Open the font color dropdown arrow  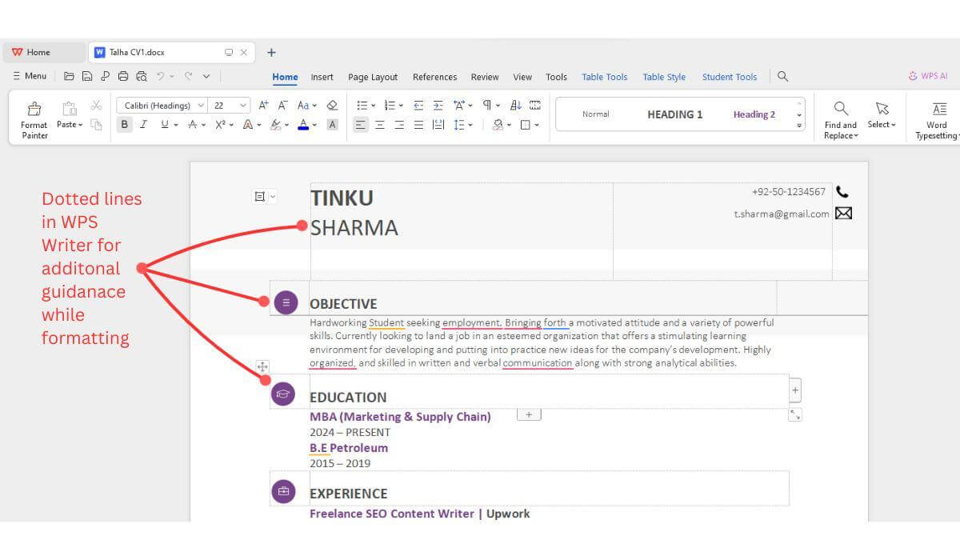tap(314, 125)
